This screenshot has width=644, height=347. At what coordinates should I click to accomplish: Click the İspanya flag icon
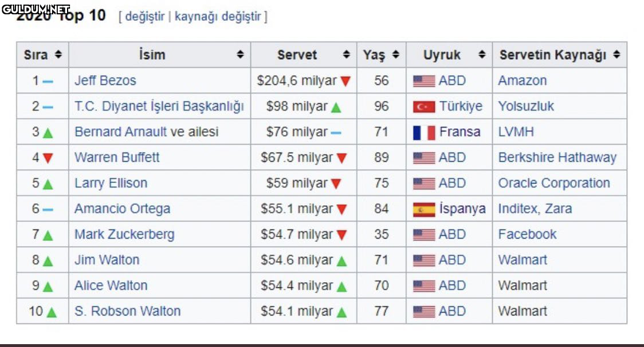point(424,209)
